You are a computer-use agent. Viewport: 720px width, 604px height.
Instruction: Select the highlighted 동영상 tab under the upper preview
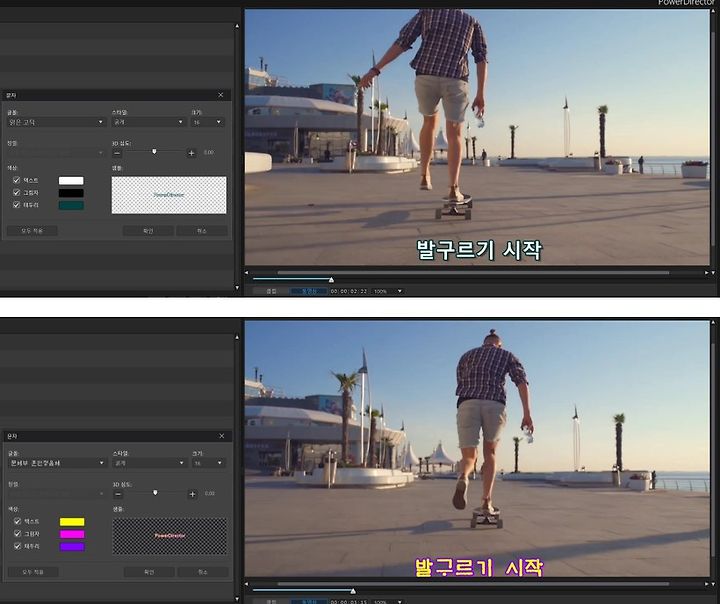click(309, 291)
